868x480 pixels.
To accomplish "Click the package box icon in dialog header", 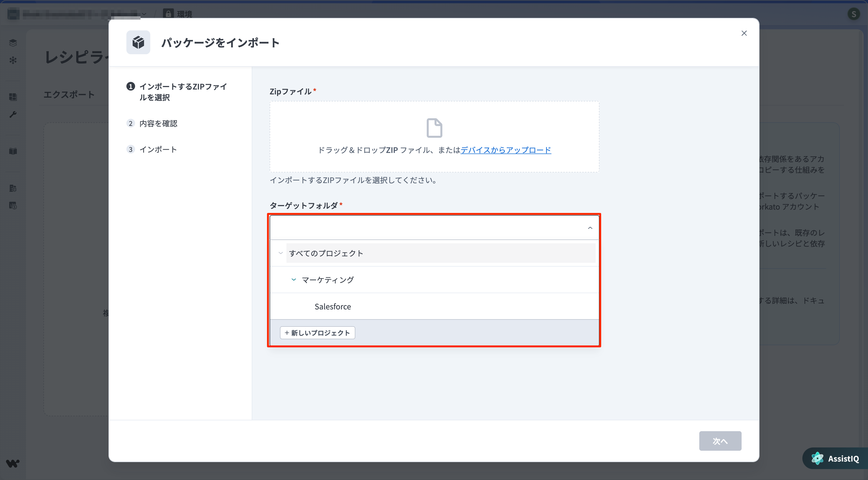I will click(138, 43).
